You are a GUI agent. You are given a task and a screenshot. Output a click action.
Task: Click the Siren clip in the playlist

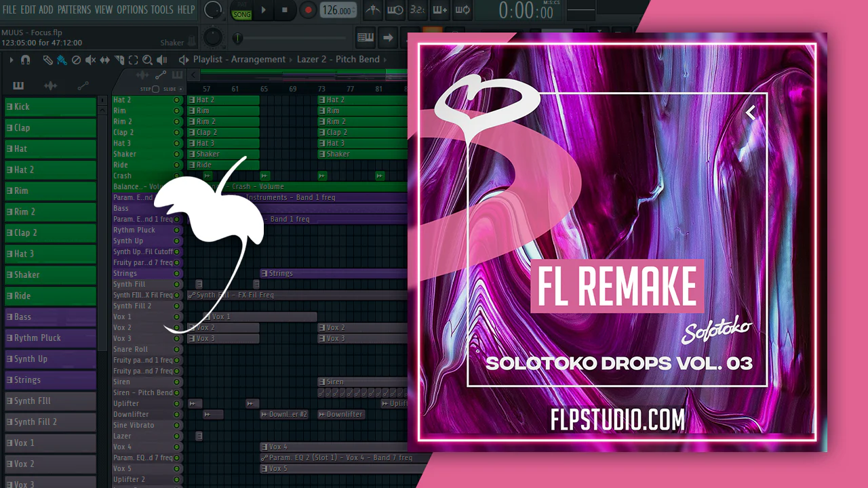363,382
